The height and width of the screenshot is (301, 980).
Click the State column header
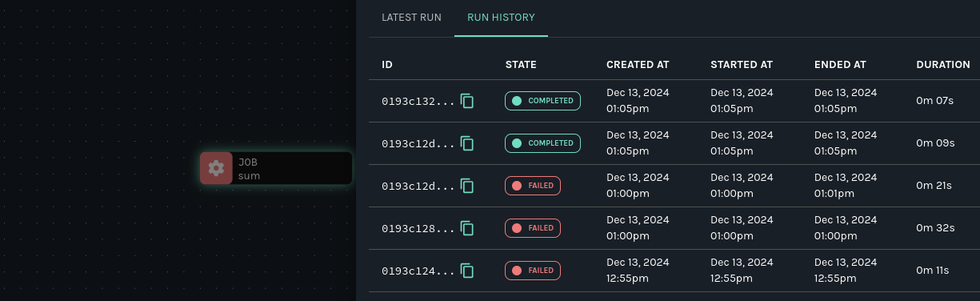521,65
